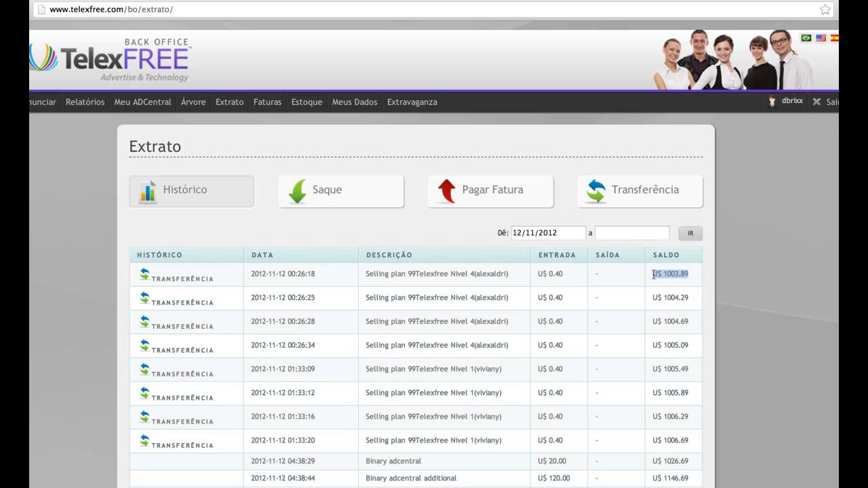The width and height of the screenshot is (868, 488).
Task: Click description at 01:33:09 mentioning viviany
Action: 433,369
